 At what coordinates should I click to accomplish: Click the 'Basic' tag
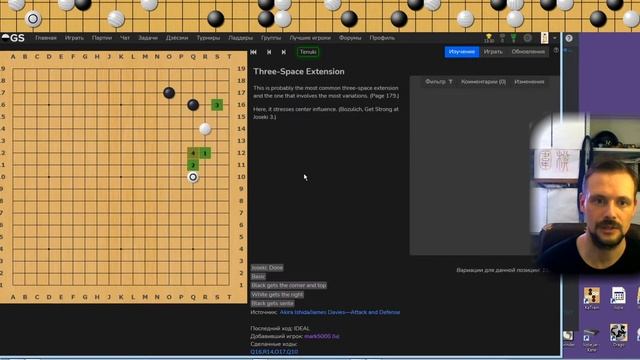click(x=258, y=277)
